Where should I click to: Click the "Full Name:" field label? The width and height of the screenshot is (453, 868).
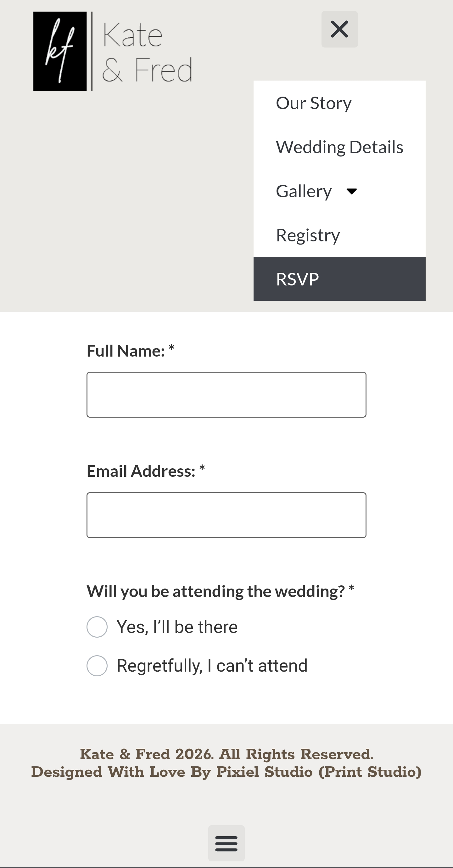point(126,351)
